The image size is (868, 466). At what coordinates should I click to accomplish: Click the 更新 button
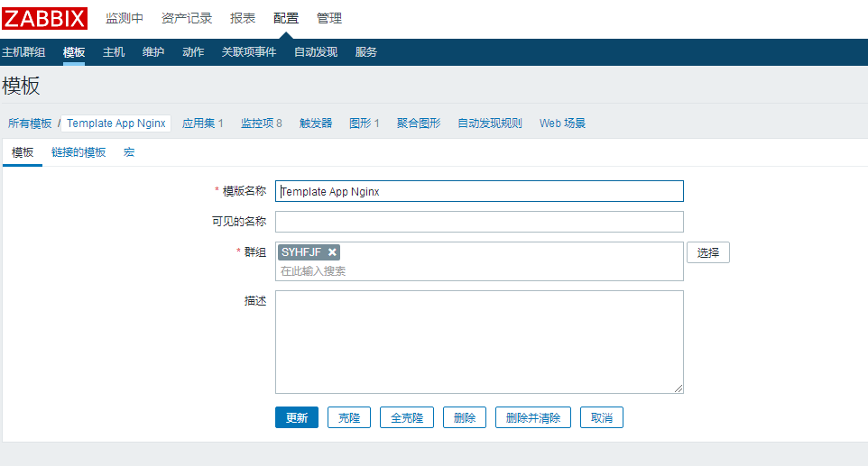(297, 417)
